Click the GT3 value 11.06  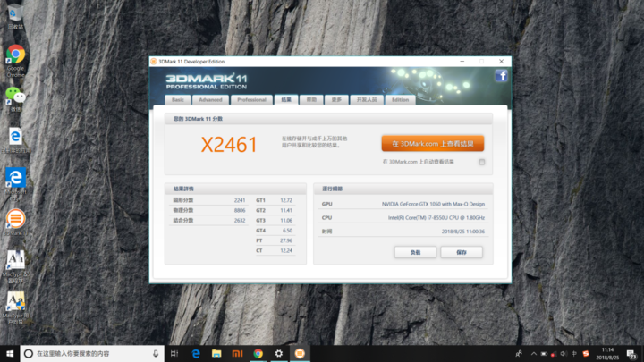tap(286, 221)
